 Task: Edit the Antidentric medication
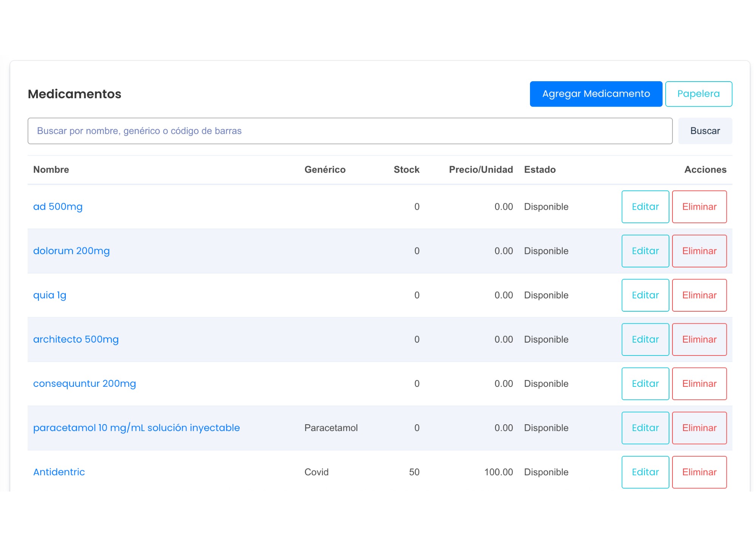point(645,472)
